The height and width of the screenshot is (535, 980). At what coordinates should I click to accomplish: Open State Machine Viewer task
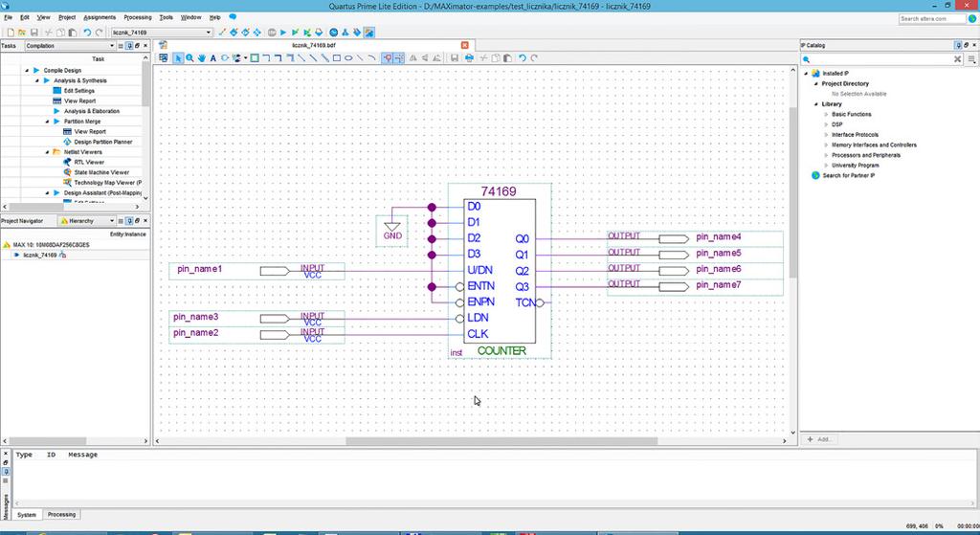(101, 172)
